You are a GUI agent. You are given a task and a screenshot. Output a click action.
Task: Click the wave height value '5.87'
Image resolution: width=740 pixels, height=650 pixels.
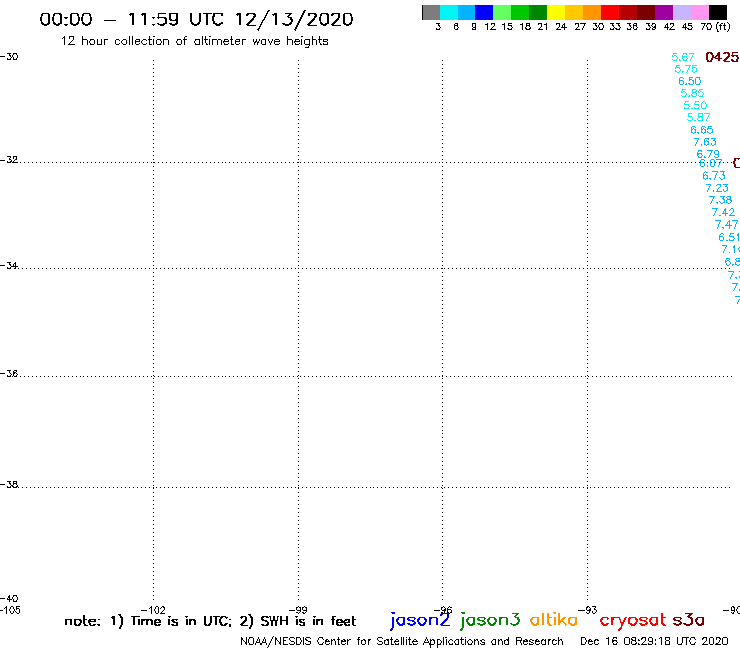tap(698, 117)
